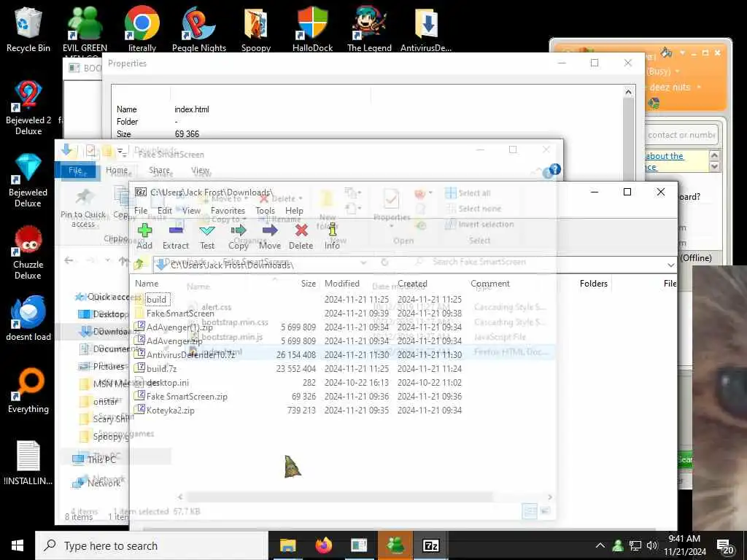Image resolution: width=747 pixels, height=560 pixels.
Task: Select Network in Explorer navigation tree
Action: tap(104, 483)
